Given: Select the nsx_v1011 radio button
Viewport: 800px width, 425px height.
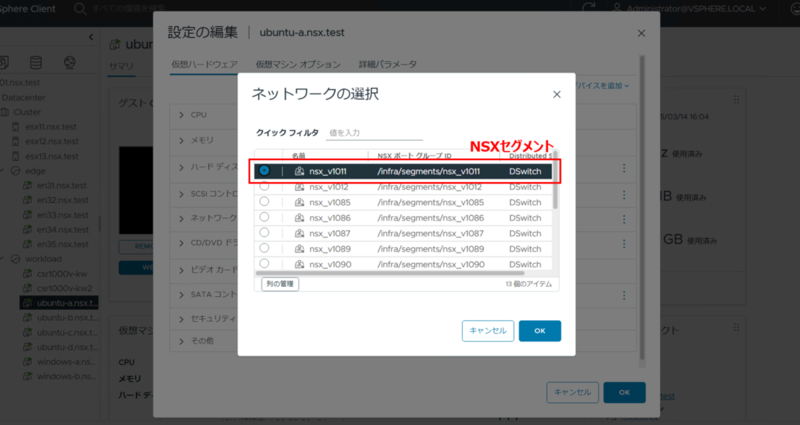Looking at the screenshot, I should 264,170.
